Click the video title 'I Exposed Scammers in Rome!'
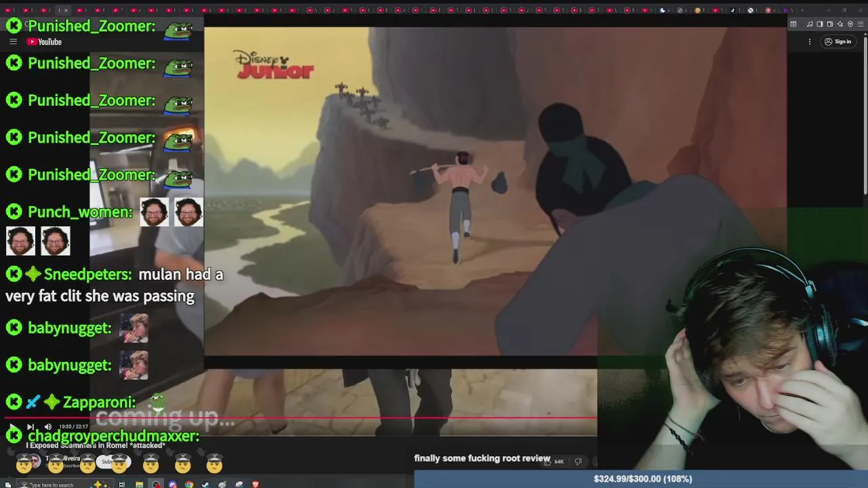Viewport: 868px width, 488px height. pos(96,445)
